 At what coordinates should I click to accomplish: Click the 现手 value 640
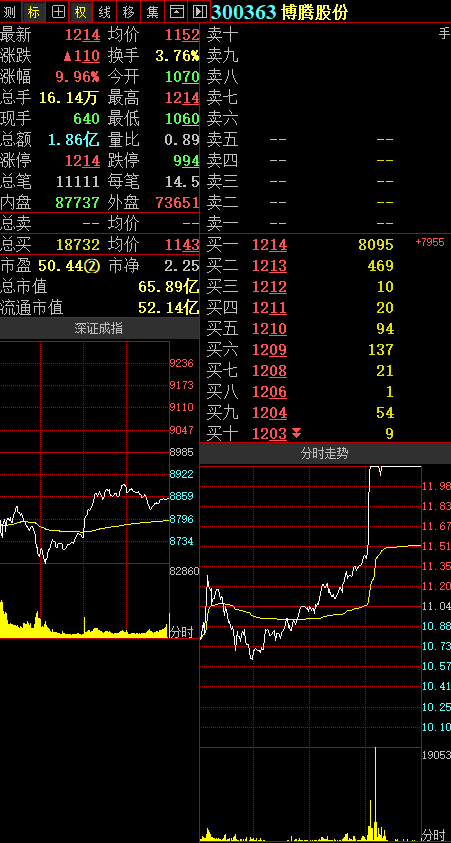87,119
